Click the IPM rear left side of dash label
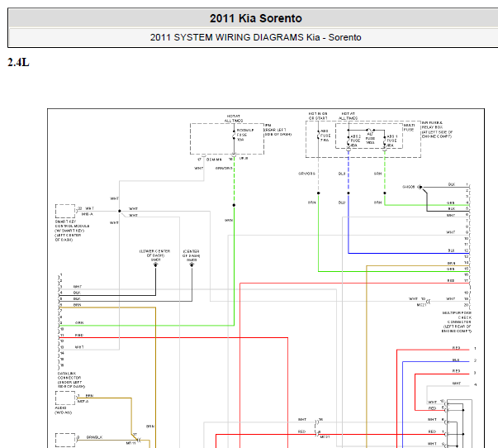This screenshot has height=448, width=498. coord(277,130)
